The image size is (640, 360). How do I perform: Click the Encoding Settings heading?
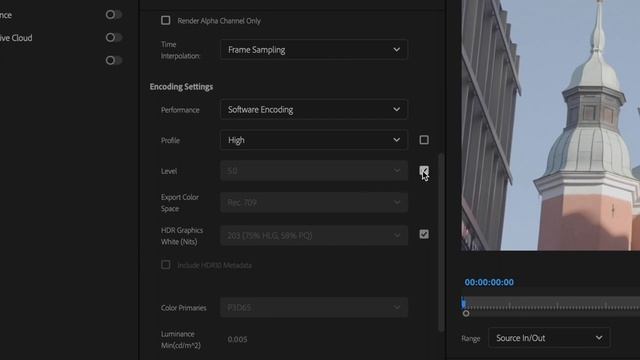pos(181,87)
